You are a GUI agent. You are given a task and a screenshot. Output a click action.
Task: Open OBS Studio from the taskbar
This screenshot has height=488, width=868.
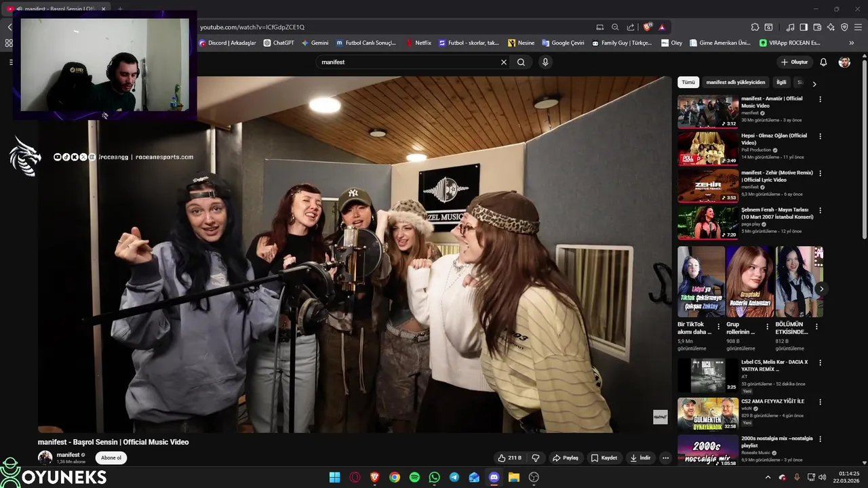[x=534, y=477]
